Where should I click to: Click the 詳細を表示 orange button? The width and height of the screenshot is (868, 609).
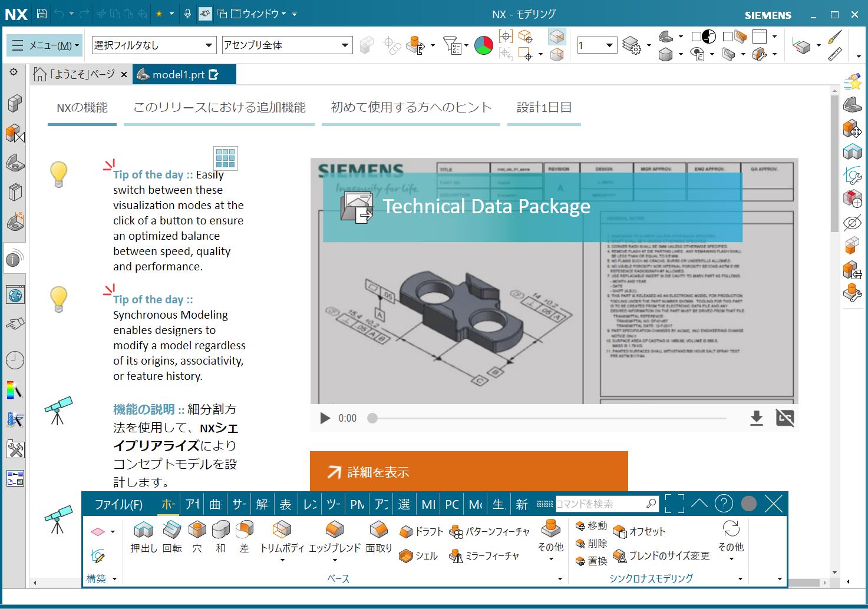[x=468, y=471]
